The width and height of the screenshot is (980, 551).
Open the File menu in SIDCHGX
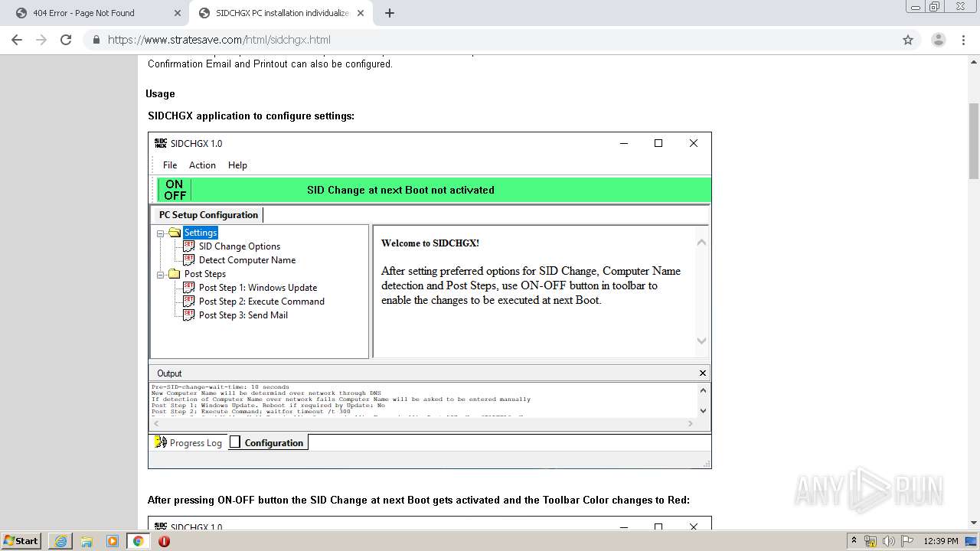[x=170, y=165]
